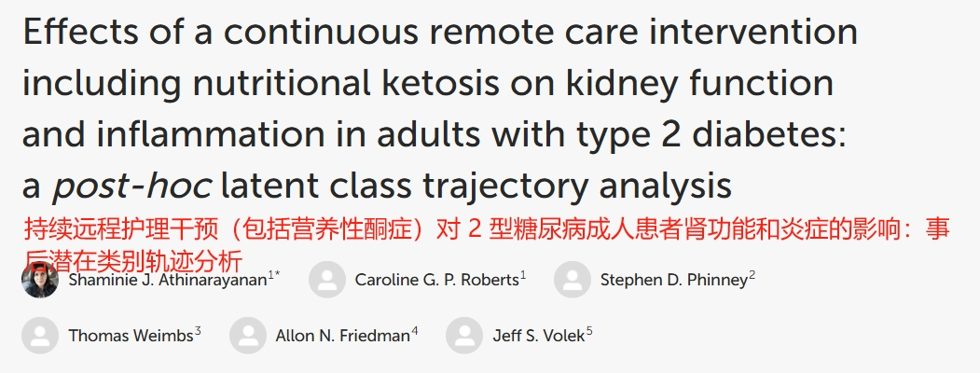
Task: Open author link Thomas Weimbs
Action: pos(131,336)
